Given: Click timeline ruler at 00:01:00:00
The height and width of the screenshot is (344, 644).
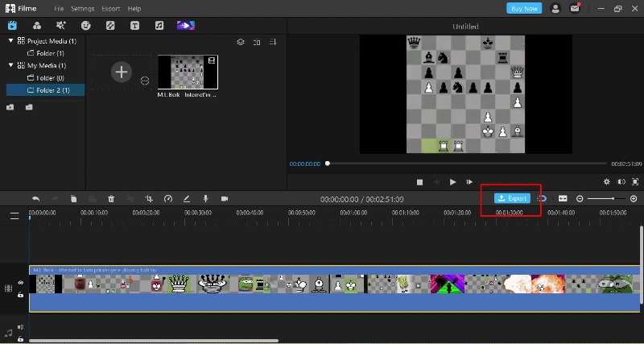Looking at the screenshot, I should pos(353,213).
